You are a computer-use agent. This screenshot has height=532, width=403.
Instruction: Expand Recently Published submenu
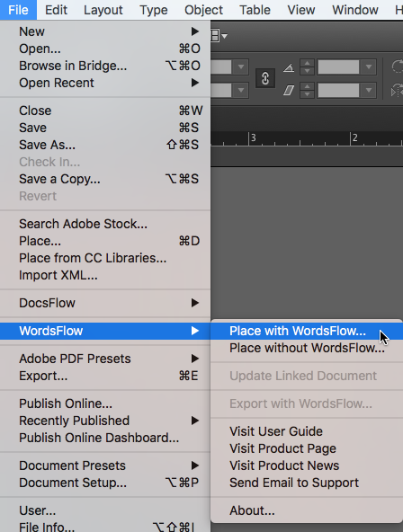point(105,421)
